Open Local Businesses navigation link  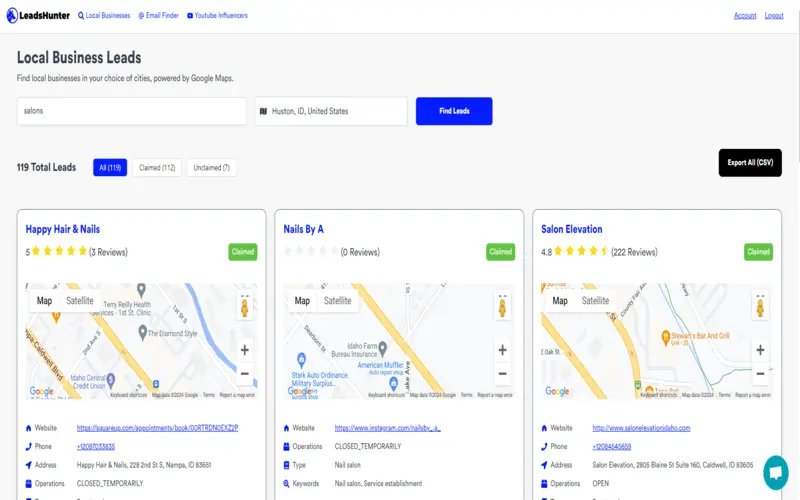click(x=104, y=15)
